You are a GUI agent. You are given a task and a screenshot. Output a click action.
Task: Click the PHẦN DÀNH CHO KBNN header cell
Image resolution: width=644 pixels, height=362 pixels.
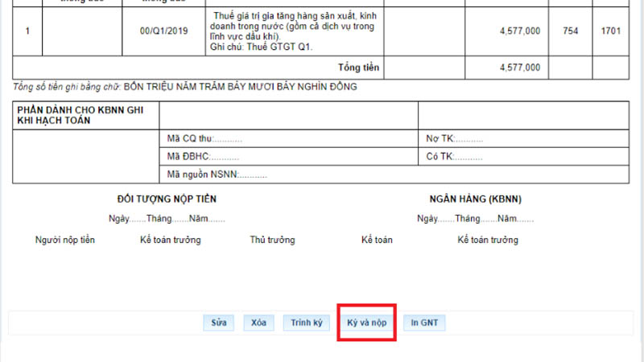click(x=80, y=115)
